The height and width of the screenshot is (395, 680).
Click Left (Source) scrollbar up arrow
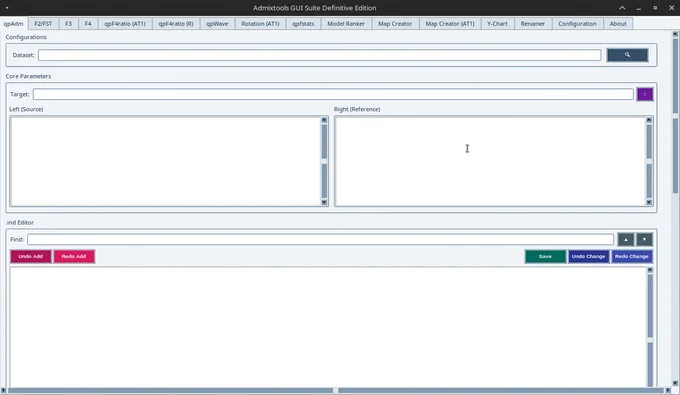coord(324,120)
